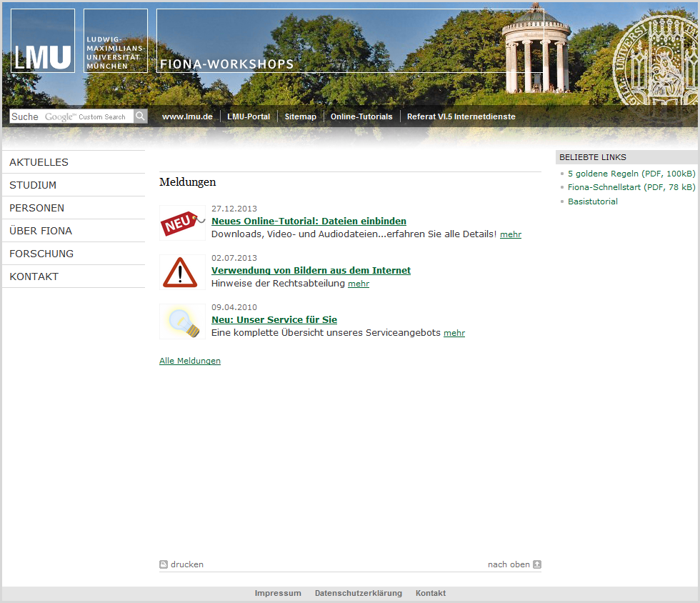Open 5 goldene Regeln PDF link

tap(631, 174)
